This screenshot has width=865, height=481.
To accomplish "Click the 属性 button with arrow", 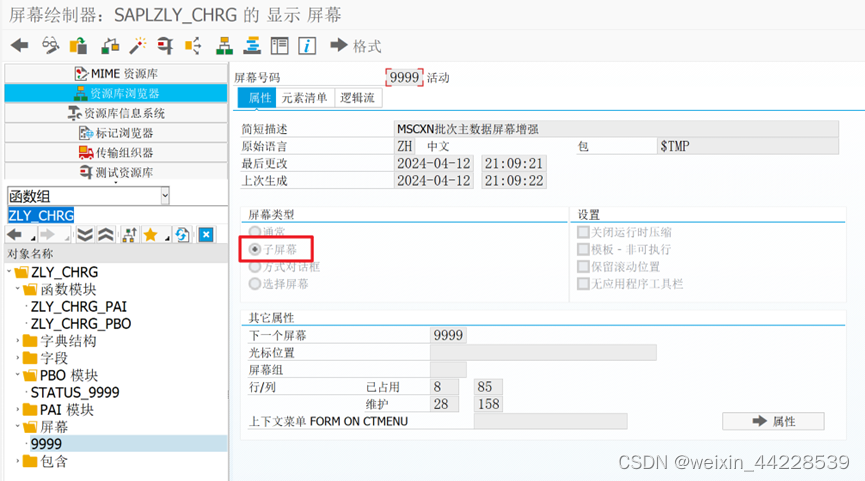I will pos(773,421).
